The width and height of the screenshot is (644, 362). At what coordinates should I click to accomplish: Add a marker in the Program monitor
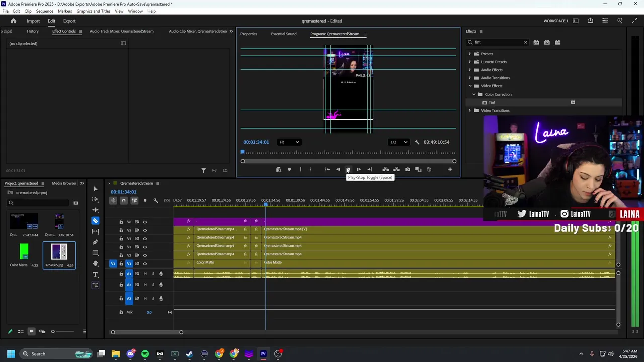click(x=289, y=169)
